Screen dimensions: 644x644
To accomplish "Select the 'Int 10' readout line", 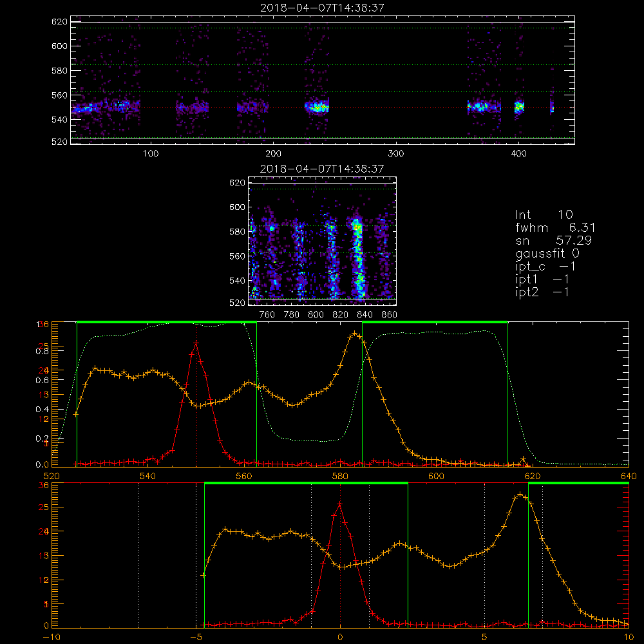I will (x=544, y=215).
